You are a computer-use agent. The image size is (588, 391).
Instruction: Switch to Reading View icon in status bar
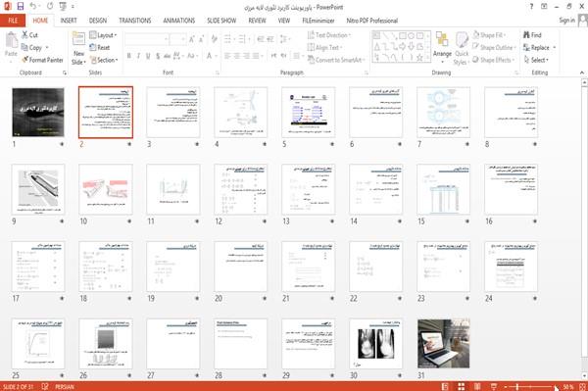477,386
